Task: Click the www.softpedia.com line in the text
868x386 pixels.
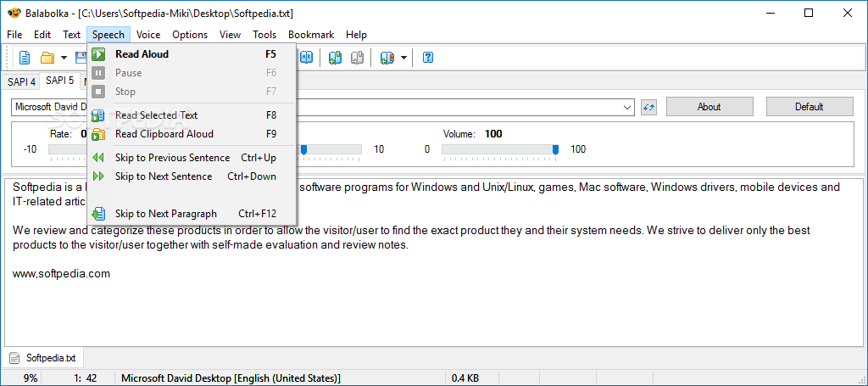Action: 61,273
